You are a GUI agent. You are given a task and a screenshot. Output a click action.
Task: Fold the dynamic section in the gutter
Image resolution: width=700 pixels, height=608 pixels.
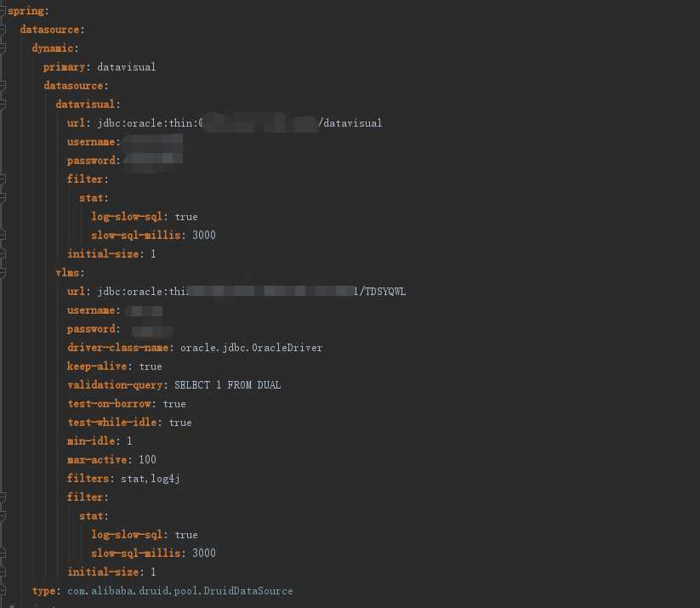(3, 48)
